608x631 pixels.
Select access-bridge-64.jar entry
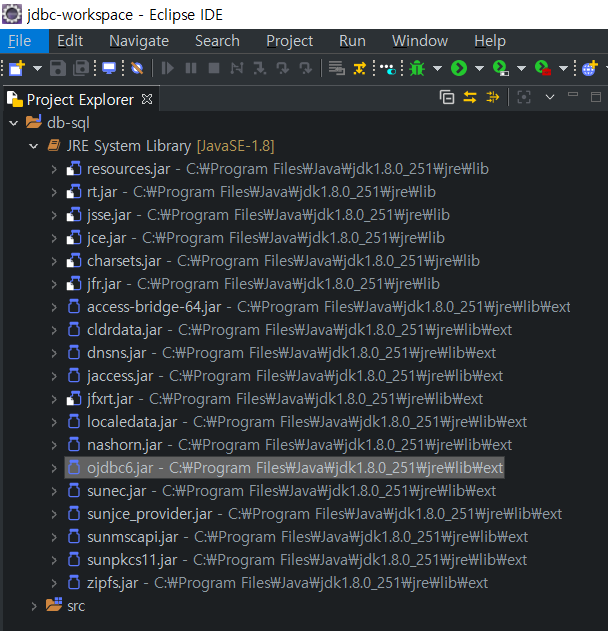click(318, 307)
